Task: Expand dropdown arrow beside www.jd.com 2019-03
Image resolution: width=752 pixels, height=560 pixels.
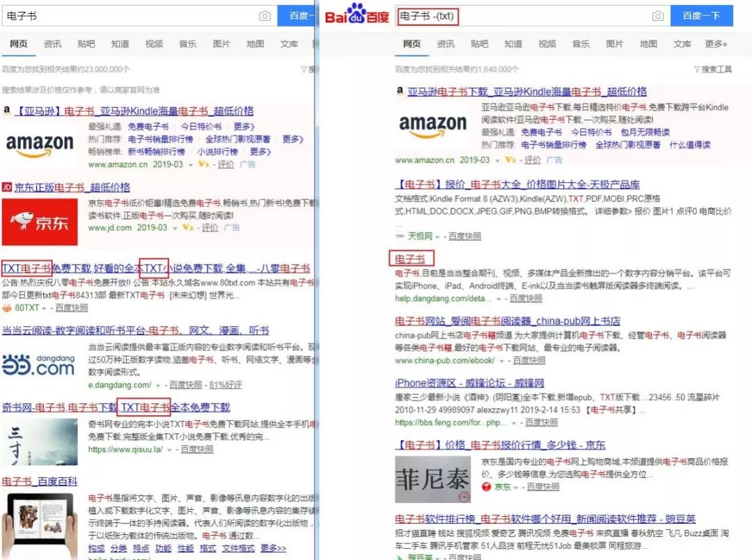Action: click(x=175, y=228)
